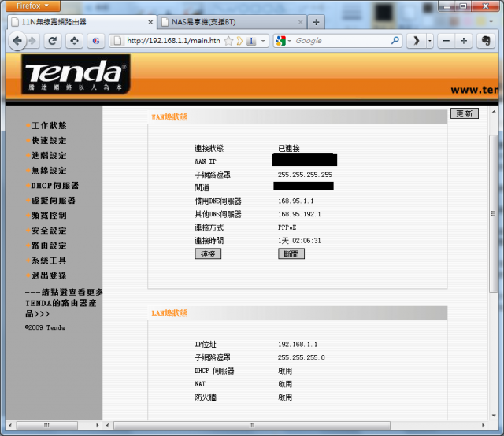Open 頻寬控制 in the sidebar
504x436 pixels.
[49, 216]
